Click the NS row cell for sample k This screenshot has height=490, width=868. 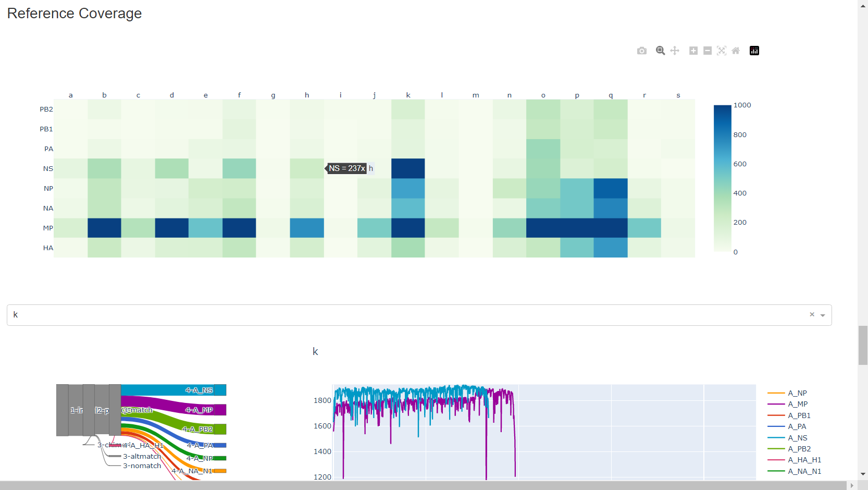(408, 168)
